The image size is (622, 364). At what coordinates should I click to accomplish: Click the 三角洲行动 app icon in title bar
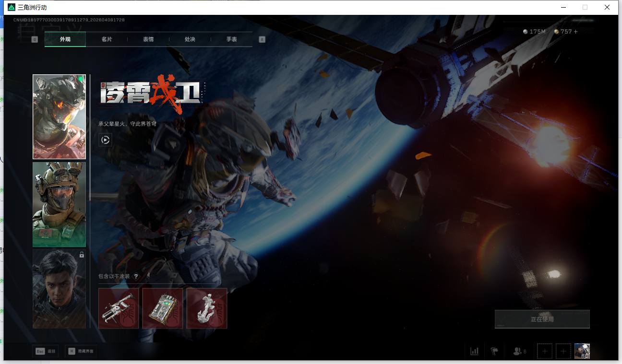(12, 7)
